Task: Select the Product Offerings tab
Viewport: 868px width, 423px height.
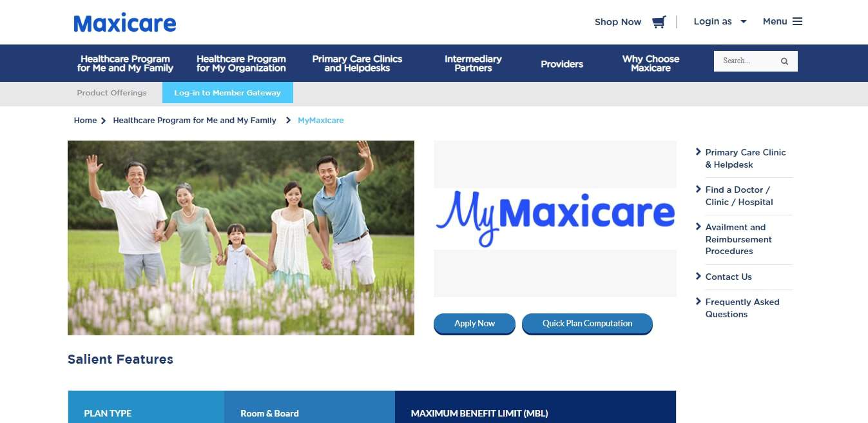Action: click(x=111, y=93)
